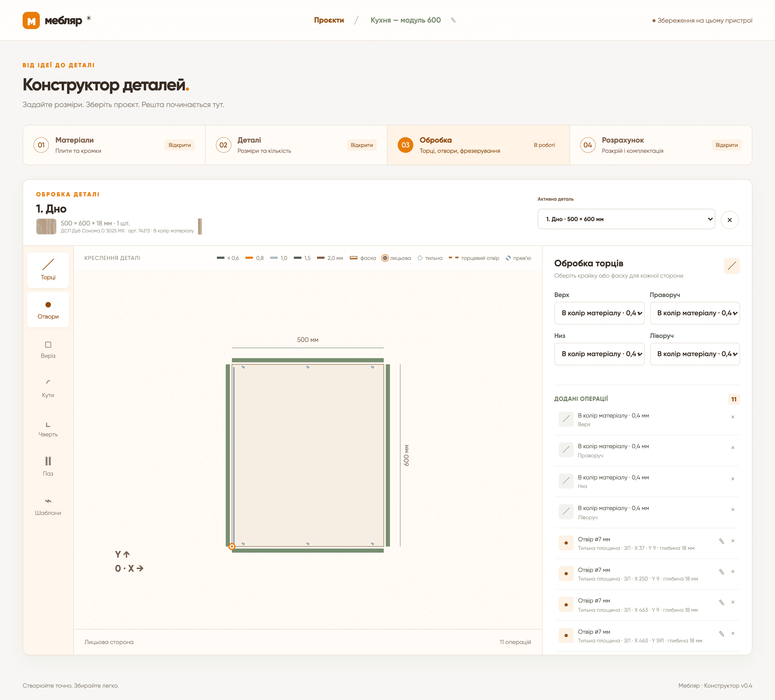775x700 pixels.
Task: Click project name Кухня — модуль 600
Action: [x=406, y=20]
